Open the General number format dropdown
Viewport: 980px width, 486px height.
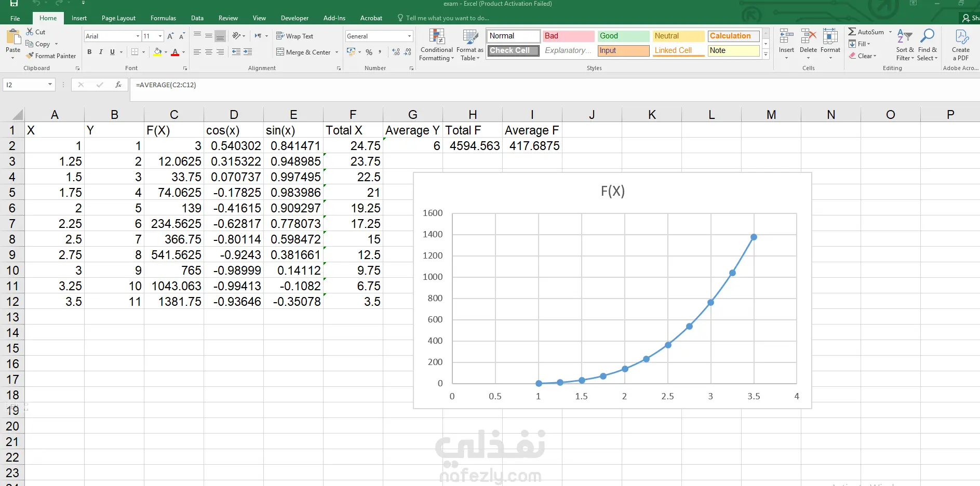pos(409,36)
